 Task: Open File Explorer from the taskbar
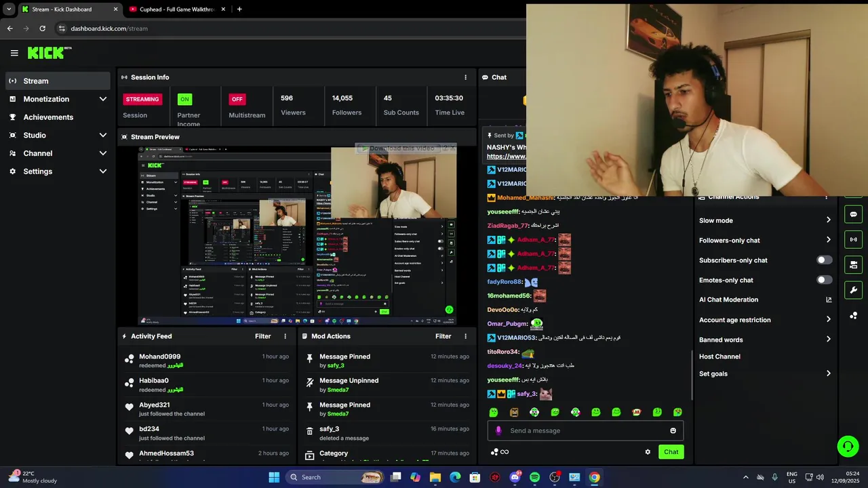click(435, 477)
